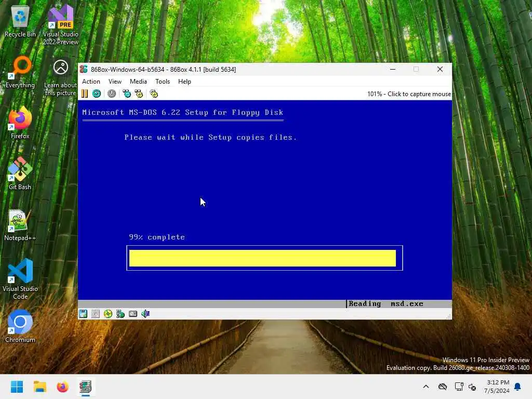This screenshot has width=532, height=399.
Task: Open the taskbar clock and date
Action: [x=497, y=387]
